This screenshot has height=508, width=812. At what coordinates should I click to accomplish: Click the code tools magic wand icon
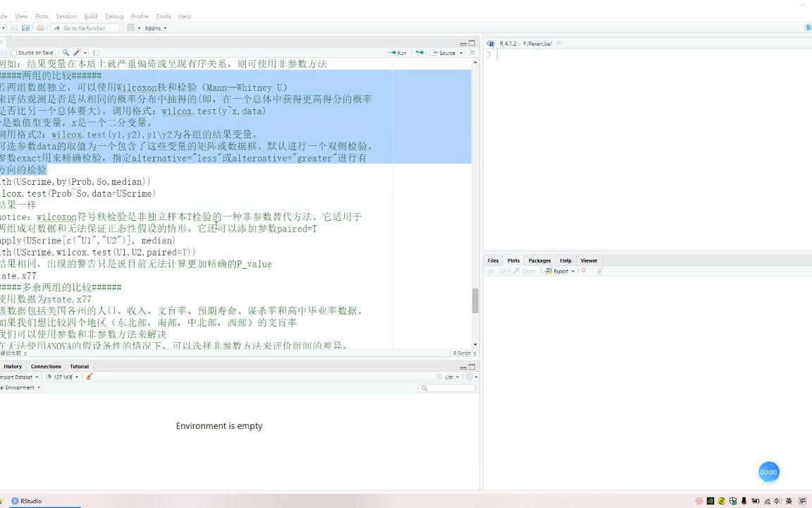tap(78, 52)
